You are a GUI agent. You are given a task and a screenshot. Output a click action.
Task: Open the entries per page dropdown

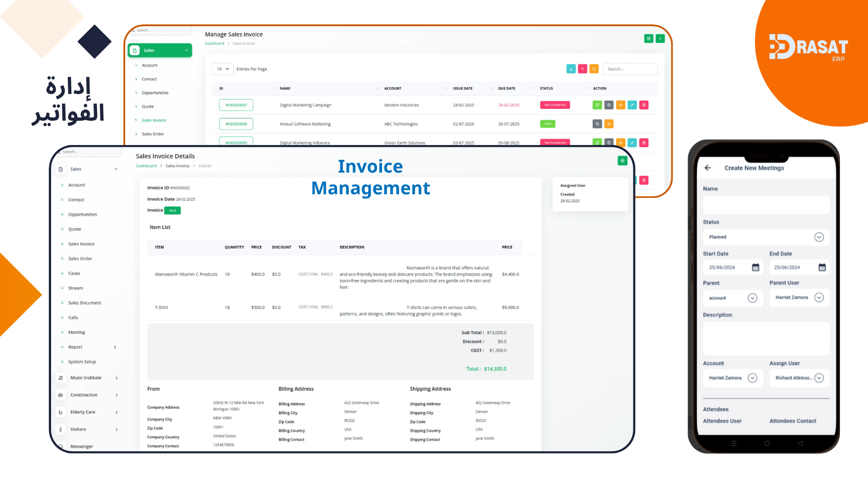coord(222,69)
